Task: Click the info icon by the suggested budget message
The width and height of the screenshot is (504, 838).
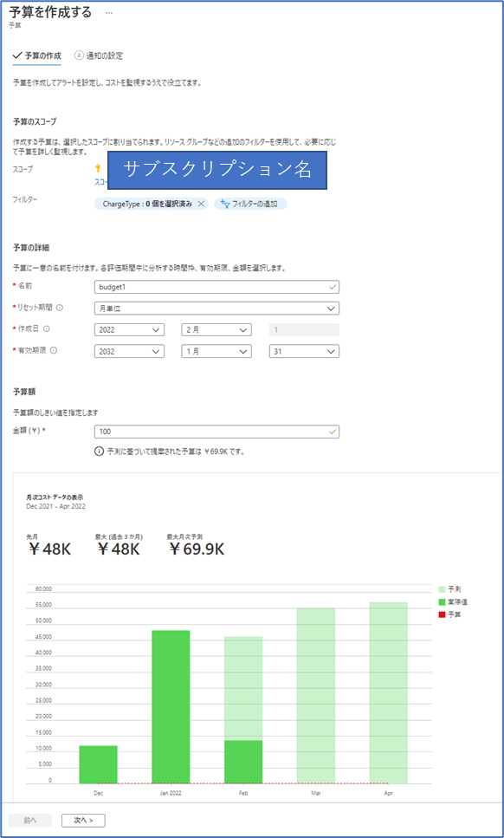Action: point(98,451)
